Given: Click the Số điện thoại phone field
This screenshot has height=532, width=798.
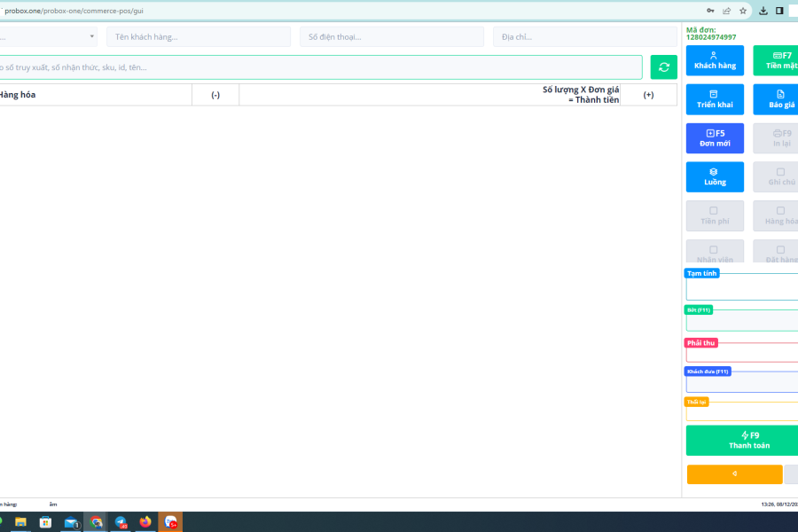Looking at the screenshot, I should pyautogui.click(x=391, y=36).
